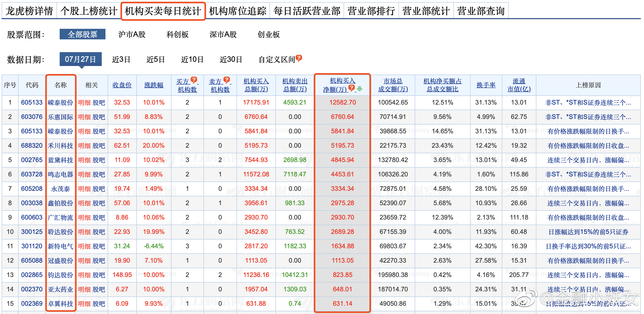This screenshot has width=644, height=314.
Task: Open 广汇物流 stock name link
Action: click(60, 217)
